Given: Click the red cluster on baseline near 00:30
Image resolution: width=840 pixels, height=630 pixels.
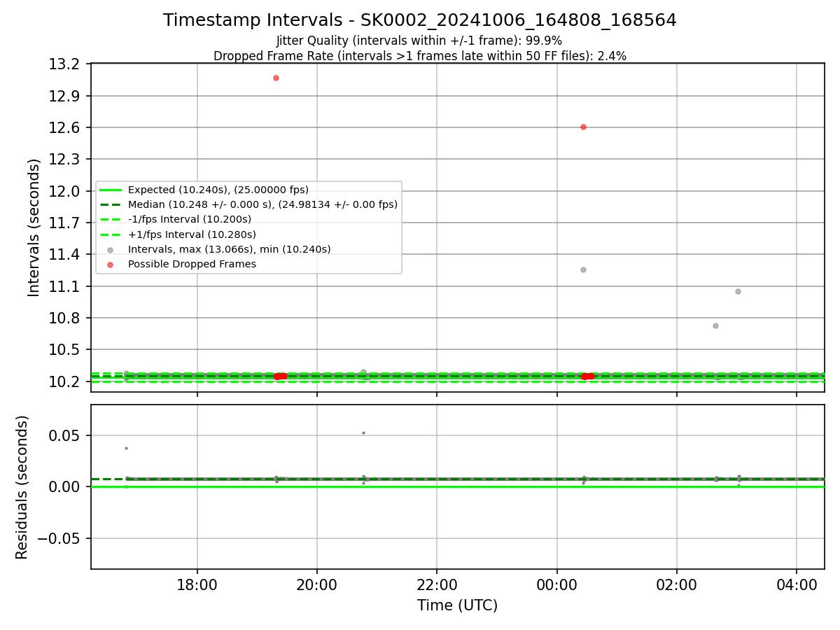Looking at the screenshot, I should point(587,377).
